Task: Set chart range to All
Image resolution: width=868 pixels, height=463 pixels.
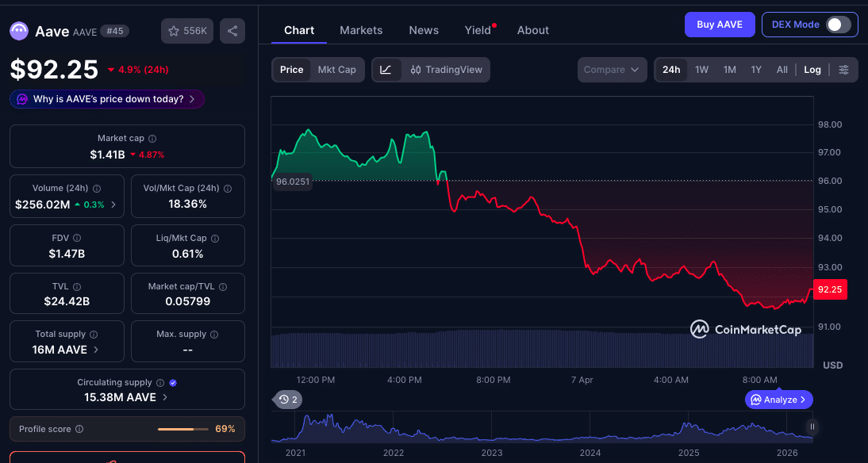Action: pos(782,70)
